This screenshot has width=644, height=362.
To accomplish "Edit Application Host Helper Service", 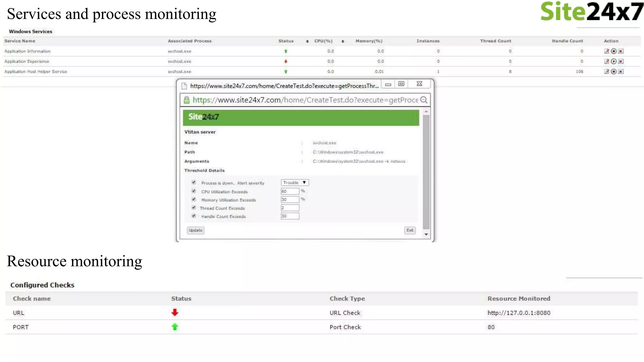I will (x=607, y=71).
